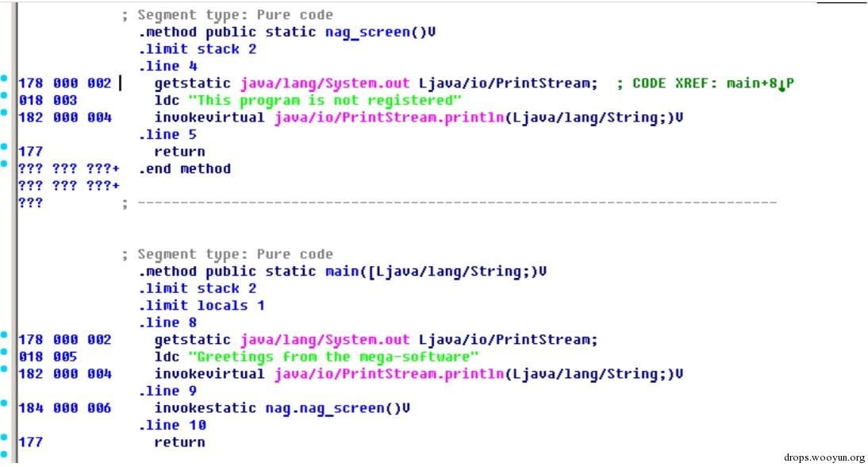Click the ".limit locals 1" directive
Image resolution: width=868 pixels, height=467 pixels.
click(x=202, y=305)
